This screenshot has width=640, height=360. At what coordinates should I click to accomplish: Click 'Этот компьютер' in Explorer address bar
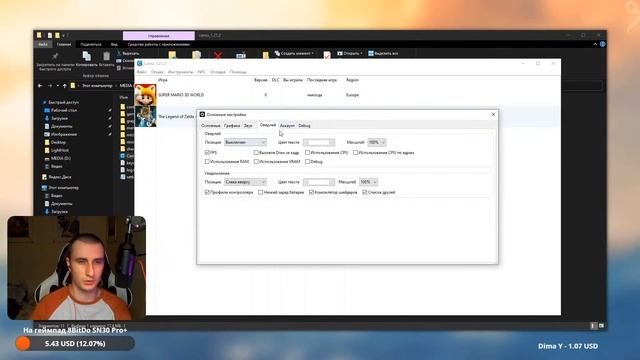click(x=97, y=86)
